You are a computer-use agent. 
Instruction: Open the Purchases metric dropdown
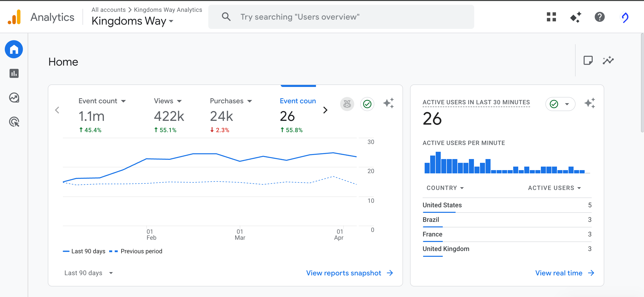231,101
